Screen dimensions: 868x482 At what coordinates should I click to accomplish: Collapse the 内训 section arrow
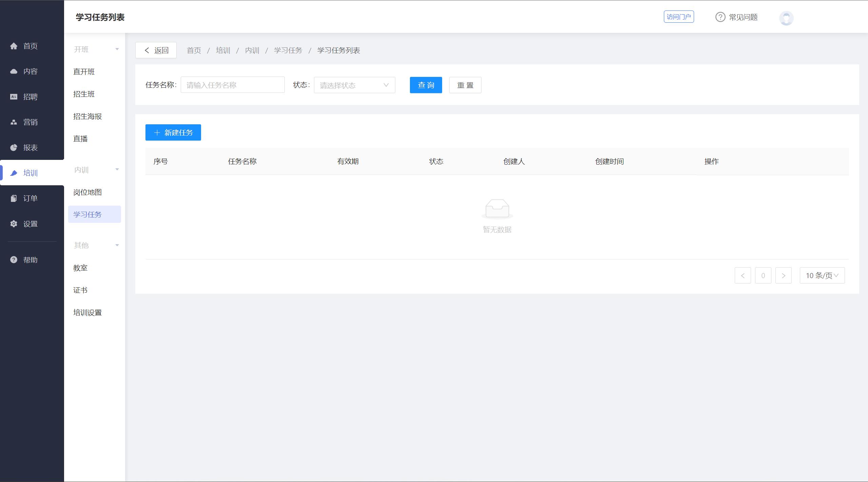(117, 170)
